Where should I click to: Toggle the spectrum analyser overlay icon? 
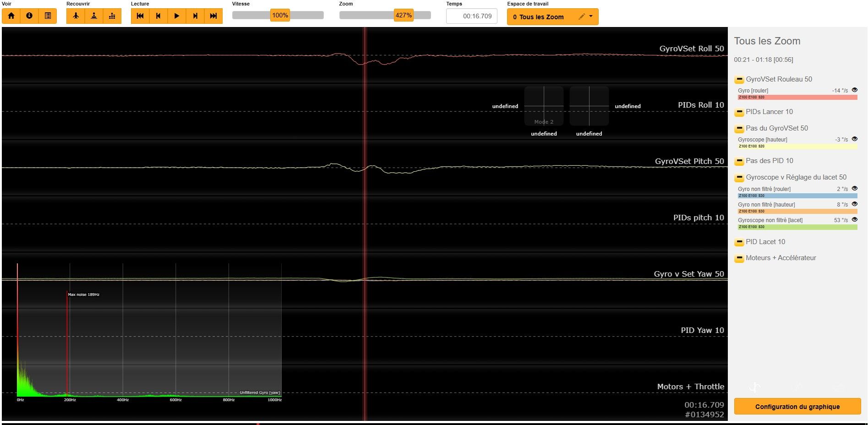[112, 16]
